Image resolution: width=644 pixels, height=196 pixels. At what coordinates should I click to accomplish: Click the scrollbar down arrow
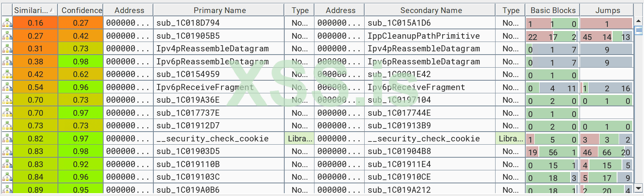pos(639,188)
